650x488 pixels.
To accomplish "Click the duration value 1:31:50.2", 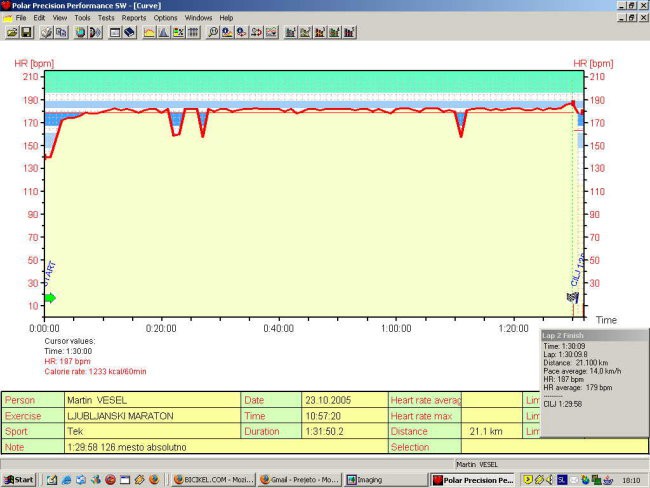I will point(344,431).
